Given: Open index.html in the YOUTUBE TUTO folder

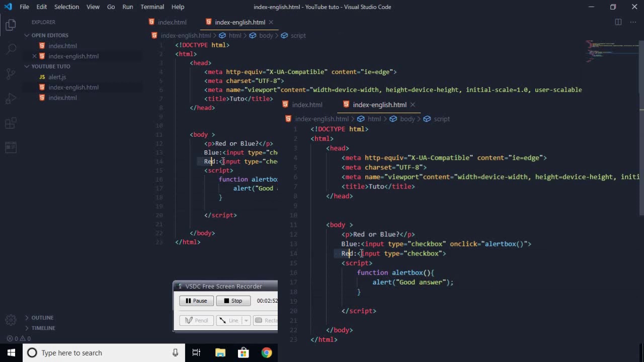Looking at the screenshot, I should [62, 98].
